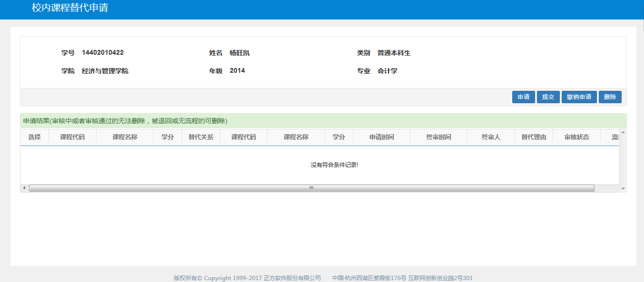Click the table's vertical scroll up arrow
The height and width of the screenshot is (282, 644).
coord(623,132)
